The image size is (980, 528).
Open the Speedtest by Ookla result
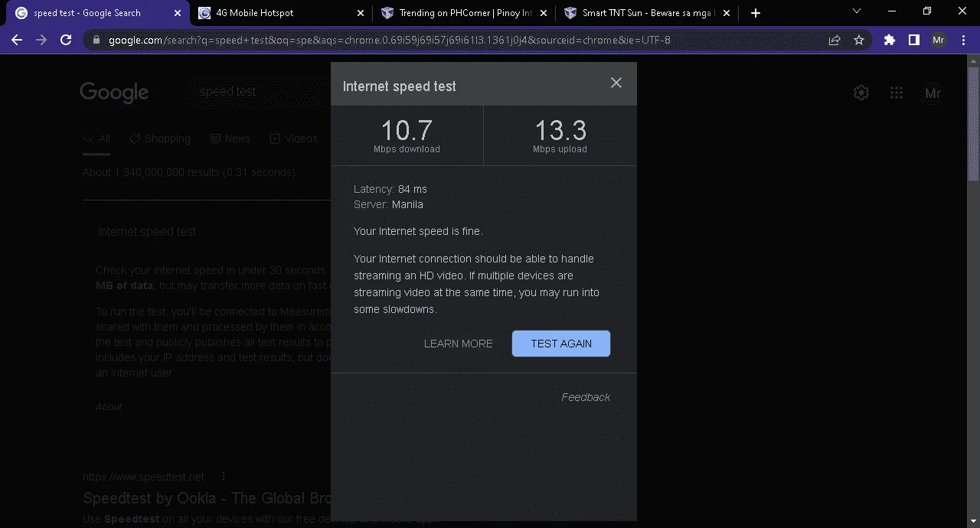tap(207, 498)
